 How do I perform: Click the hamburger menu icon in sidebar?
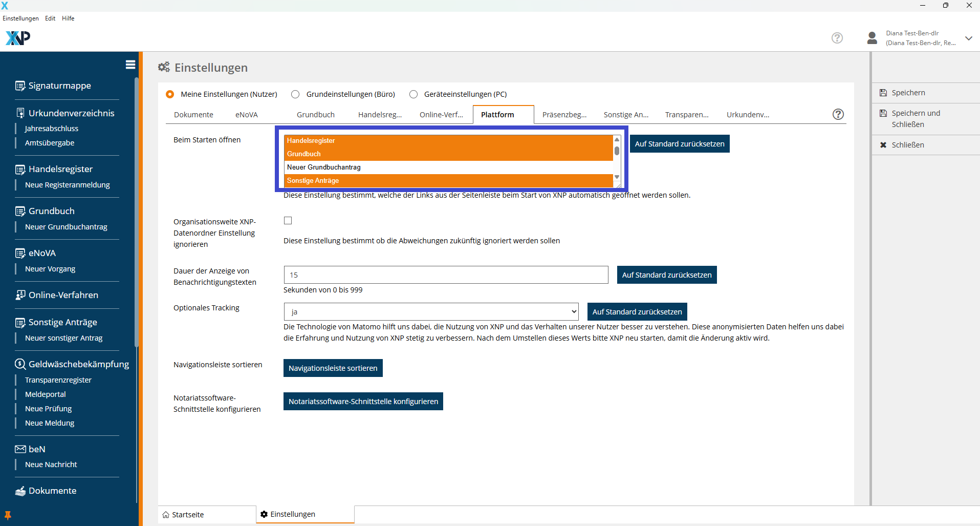(x=130, y=65)
